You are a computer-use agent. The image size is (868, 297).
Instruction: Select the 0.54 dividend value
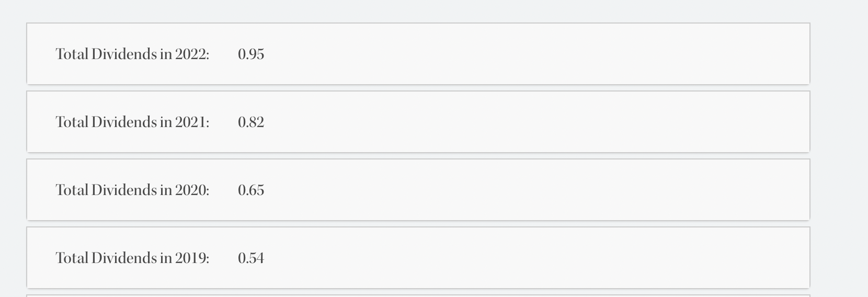(x=251, y=258)
